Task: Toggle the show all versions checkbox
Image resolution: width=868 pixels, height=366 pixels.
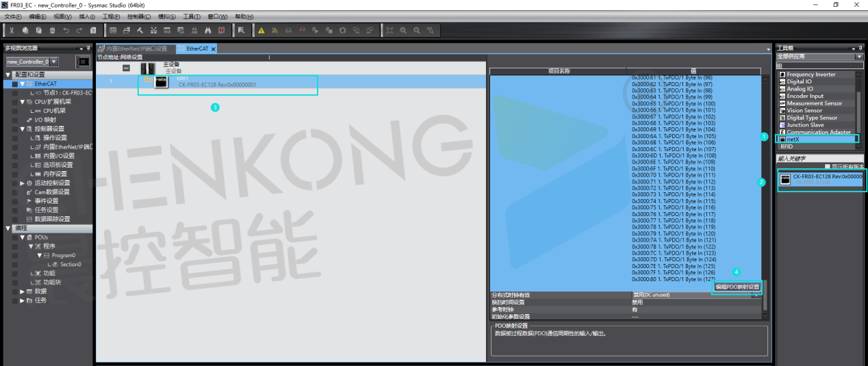Action: coord(827,166)
